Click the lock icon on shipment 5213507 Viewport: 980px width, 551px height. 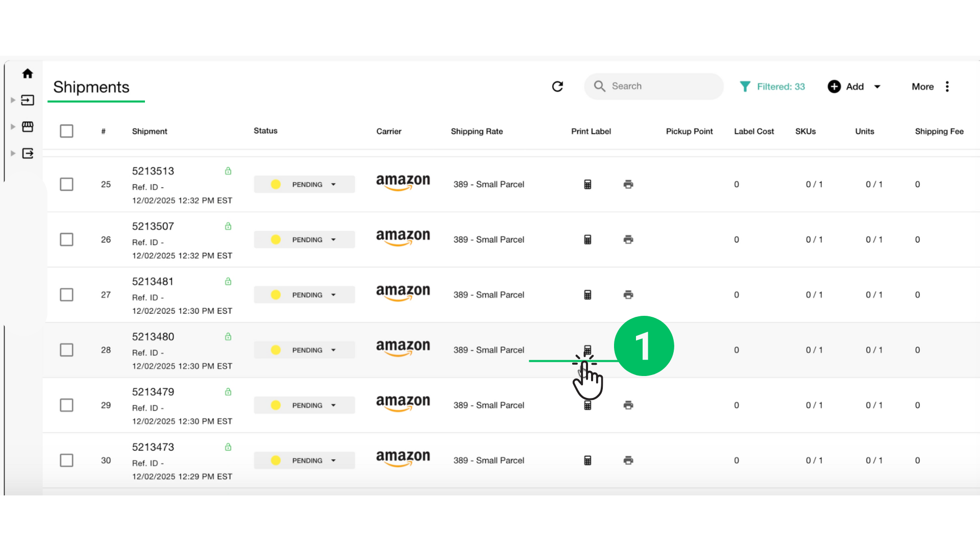pyautogui.click(x=228, y=226)
